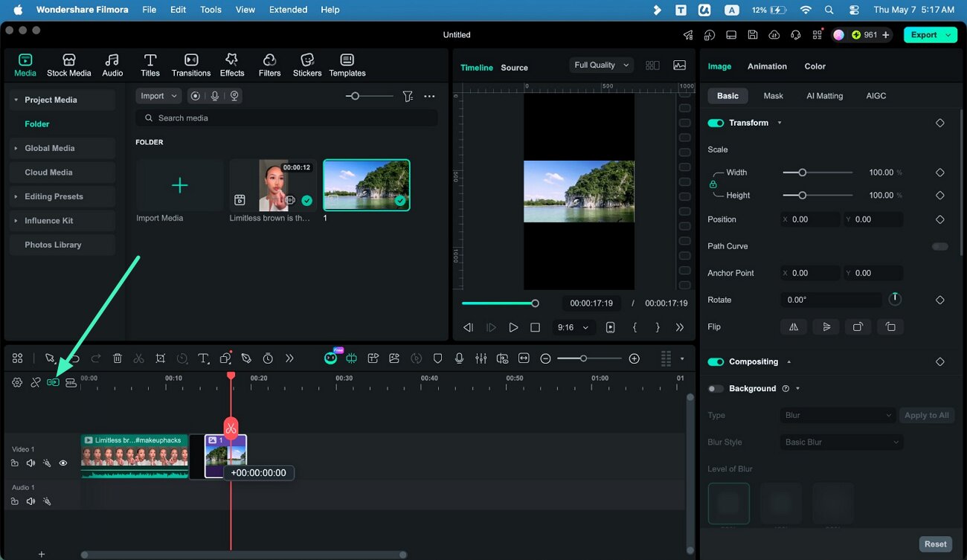Switch to the Color tab
The width and height of the screenshot is (967, 560).
[815, 66]
